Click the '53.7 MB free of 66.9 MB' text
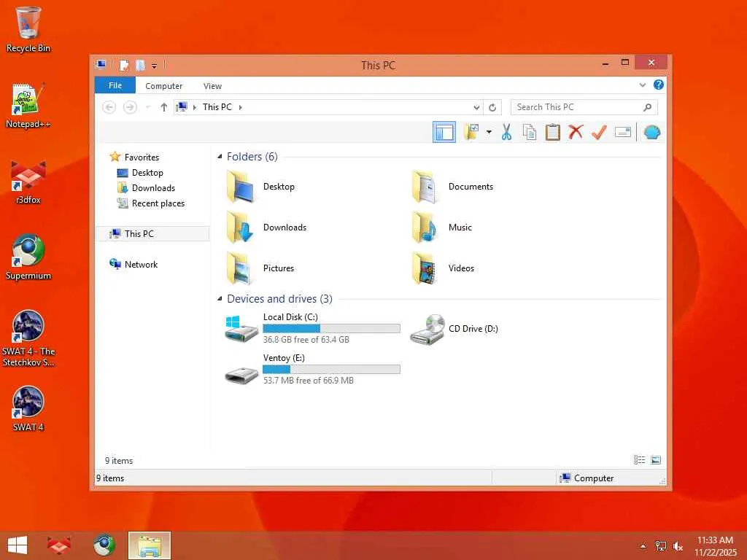The image size is (747, 560). pos(309,381)
